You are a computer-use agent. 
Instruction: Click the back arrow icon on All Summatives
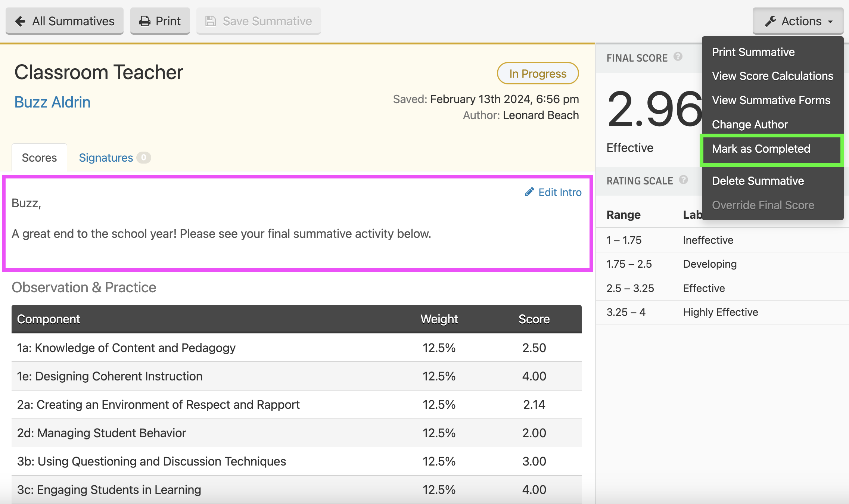click(21, 21)
